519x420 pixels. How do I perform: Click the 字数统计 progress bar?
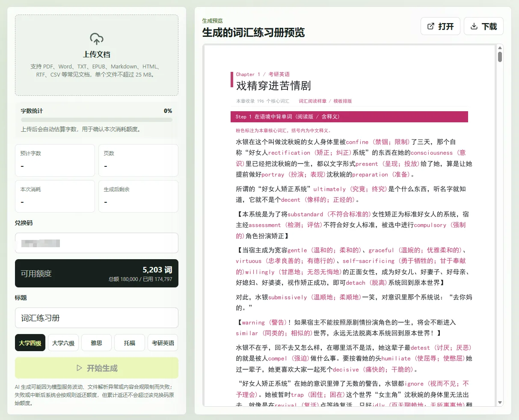97,120
